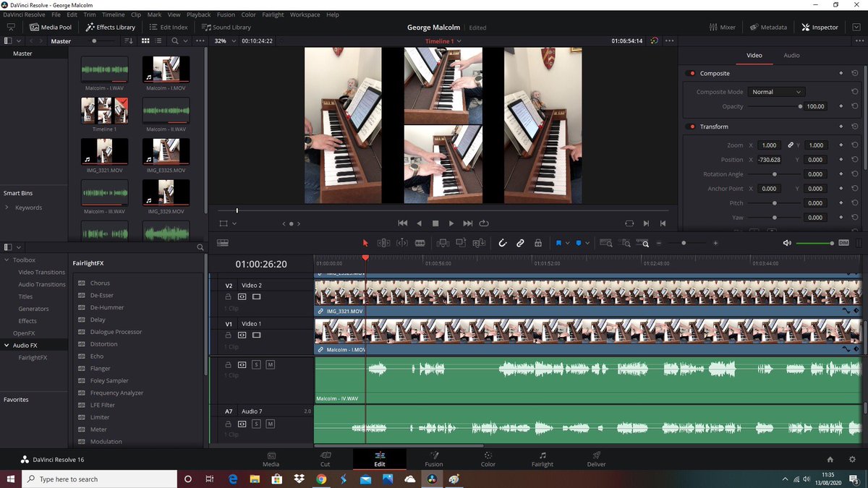Click the Custom Zoom icon
The image size is (868, 488).
coord(643,244)
